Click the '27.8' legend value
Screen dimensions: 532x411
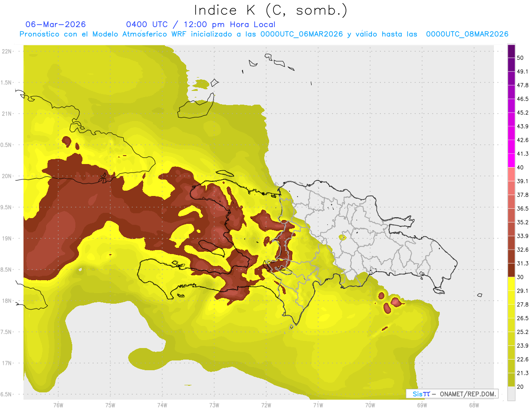522,304
